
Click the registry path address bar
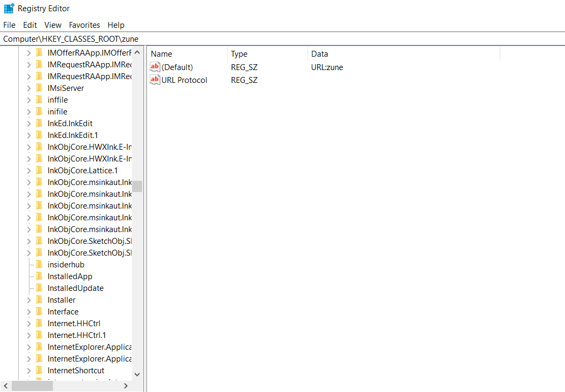282,39
